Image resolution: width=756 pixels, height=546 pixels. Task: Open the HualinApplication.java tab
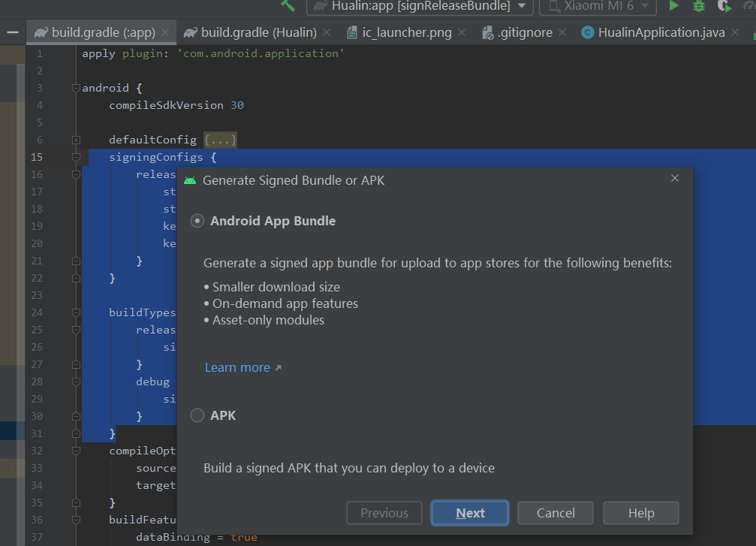pos(661,32)
